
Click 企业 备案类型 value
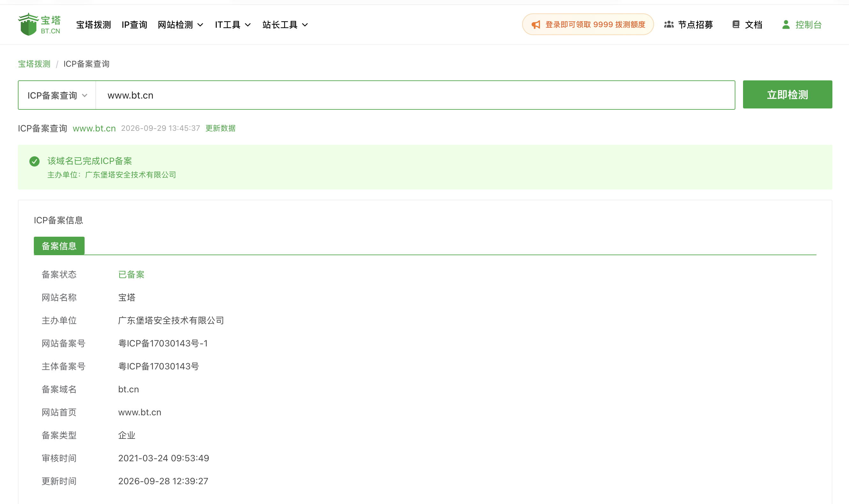pos(127,435)
